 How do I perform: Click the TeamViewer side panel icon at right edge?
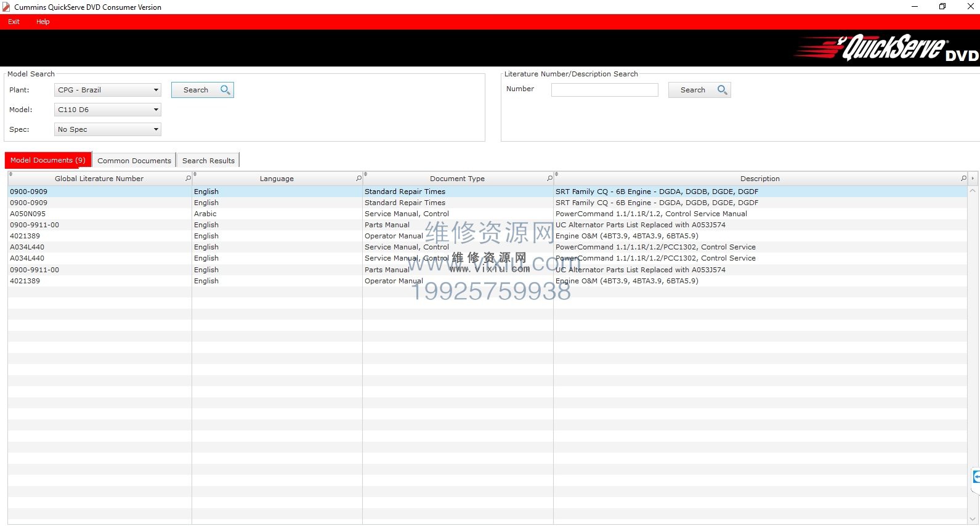coord(976,477)
